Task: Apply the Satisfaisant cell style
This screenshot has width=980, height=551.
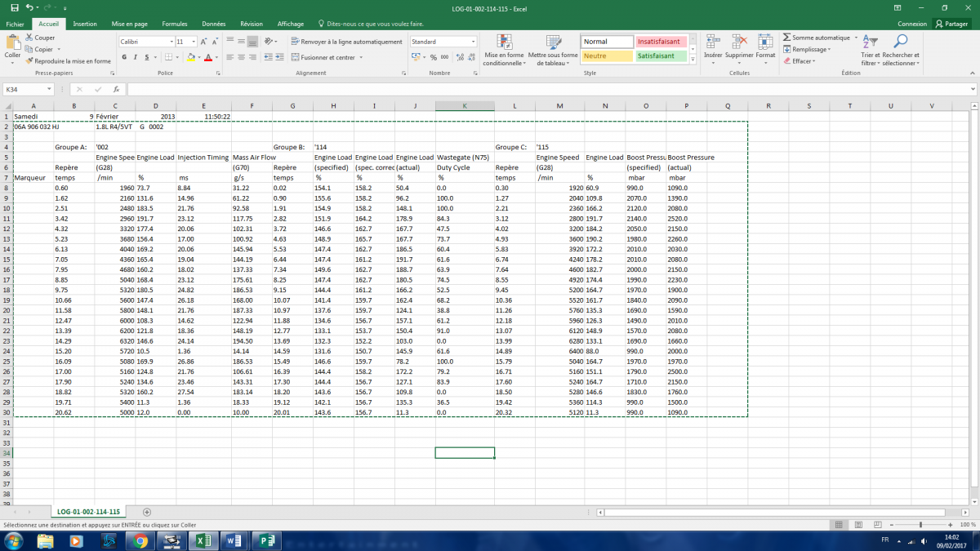Action: pyautogui.click(x=660, y=56)
